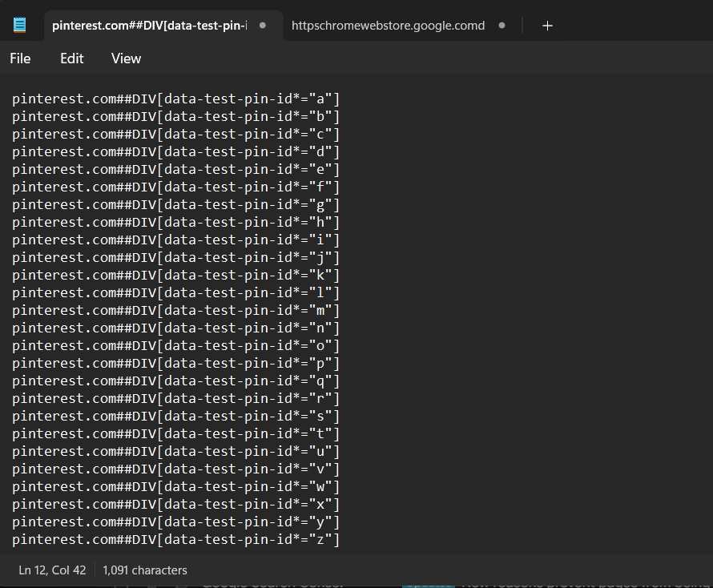
Task: Place cursor in line ending with "h"]
Action: click(x=175, y=223)
